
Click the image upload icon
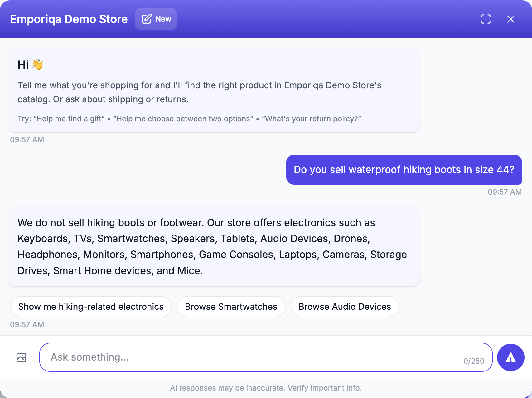pyautogui.click(x=21, y=357)
